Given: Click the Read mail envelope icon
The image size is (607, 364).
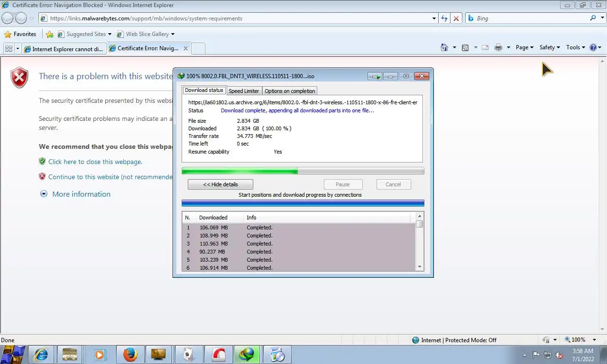Looking at the screenshot, I should point(485,47).
